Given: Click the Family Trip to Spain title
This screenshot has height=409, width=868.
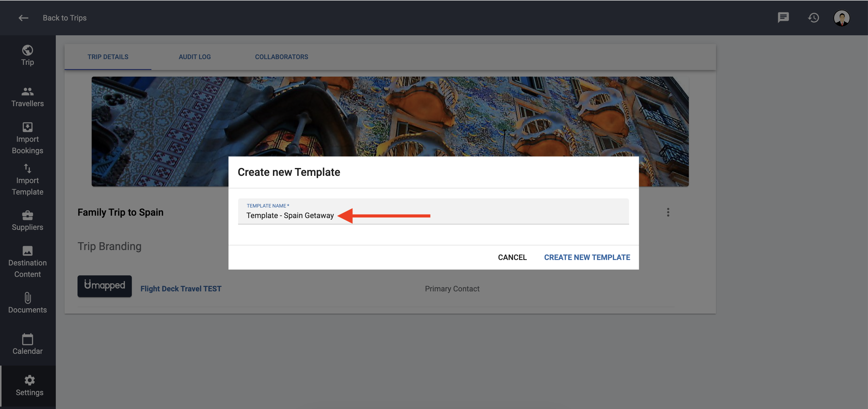Looking at the screenshot, I should 120,212.
